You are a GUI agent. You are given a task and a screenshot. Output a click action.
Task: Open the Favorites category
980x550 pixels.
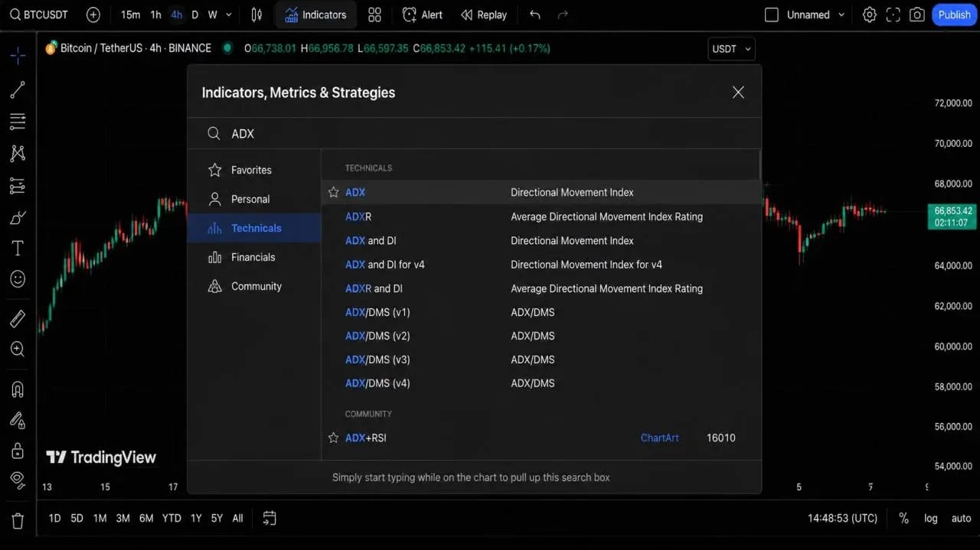[254, 170]
